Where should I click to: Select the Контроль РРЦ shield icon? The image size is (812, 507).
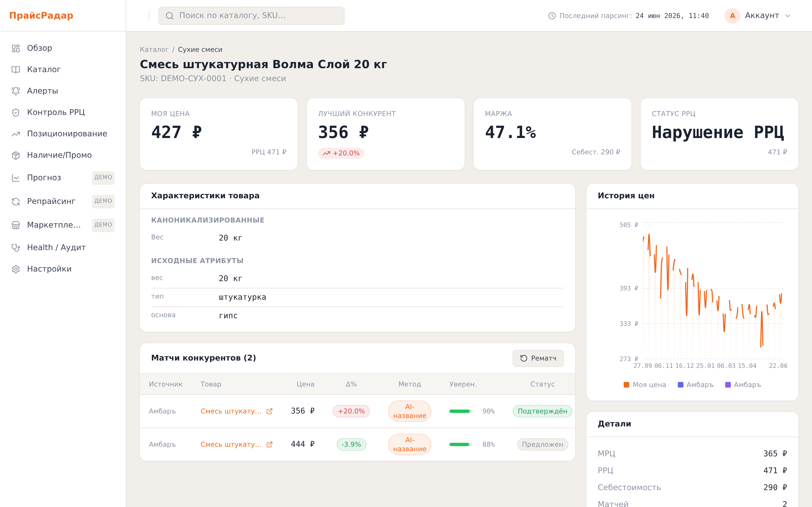click(16, 112)
